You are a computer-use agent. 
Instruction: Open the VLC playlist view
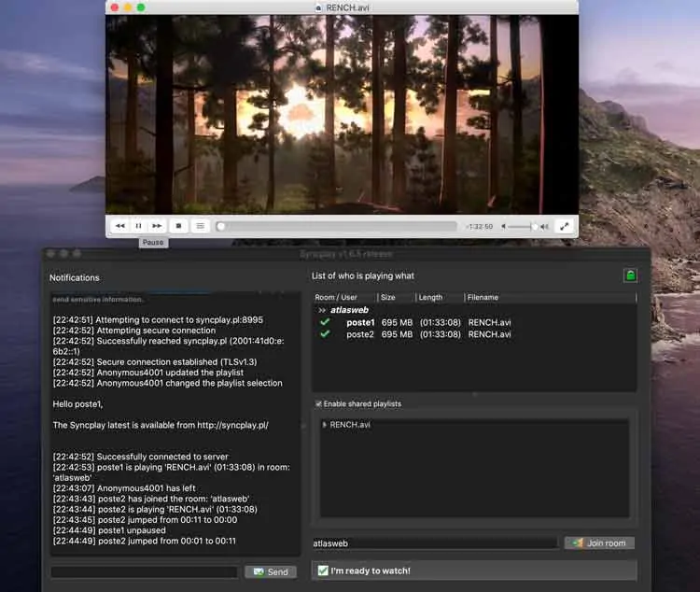[x=201, y=226]
